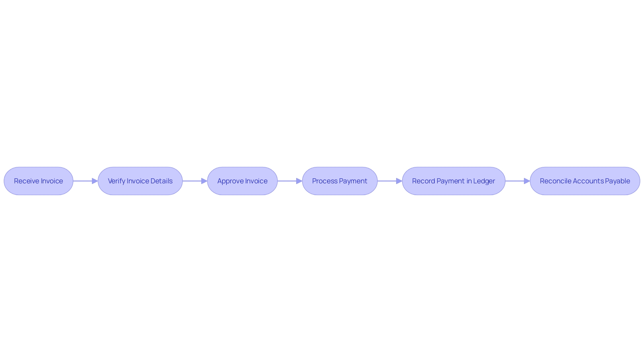The height and width of the screenshot is (362, 644).
Task: Select the Verify Invoice Details node
Action: (x=140, y=181)
